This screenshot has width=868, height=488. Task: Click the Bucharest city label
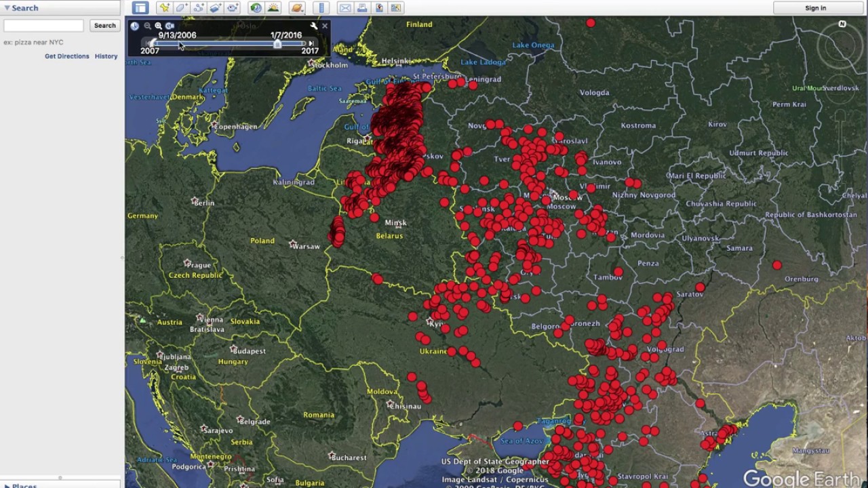click(x=349, y=457)
